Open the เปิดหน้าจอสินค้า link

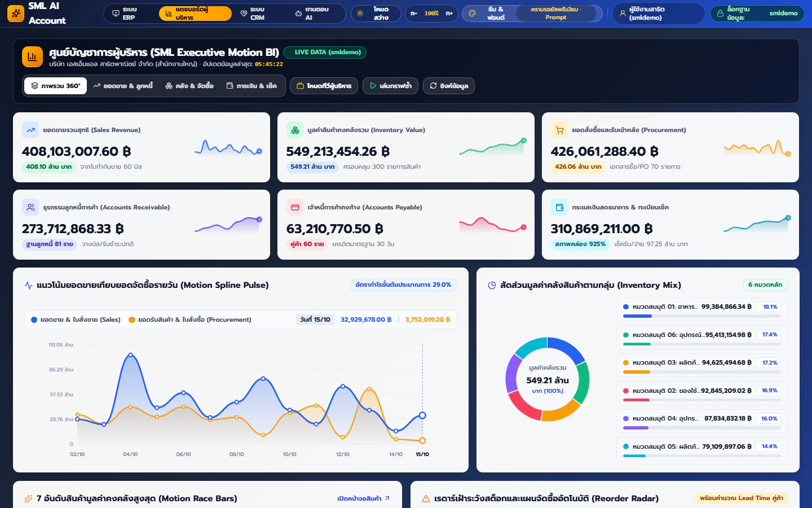pos(364,498)
